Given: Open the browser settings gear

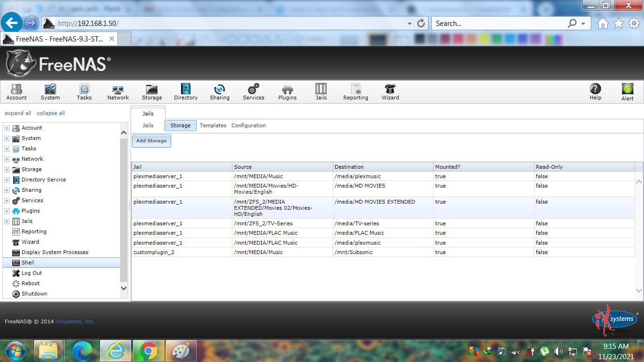Looking at the screenshot, I should (x=634, y=23).
